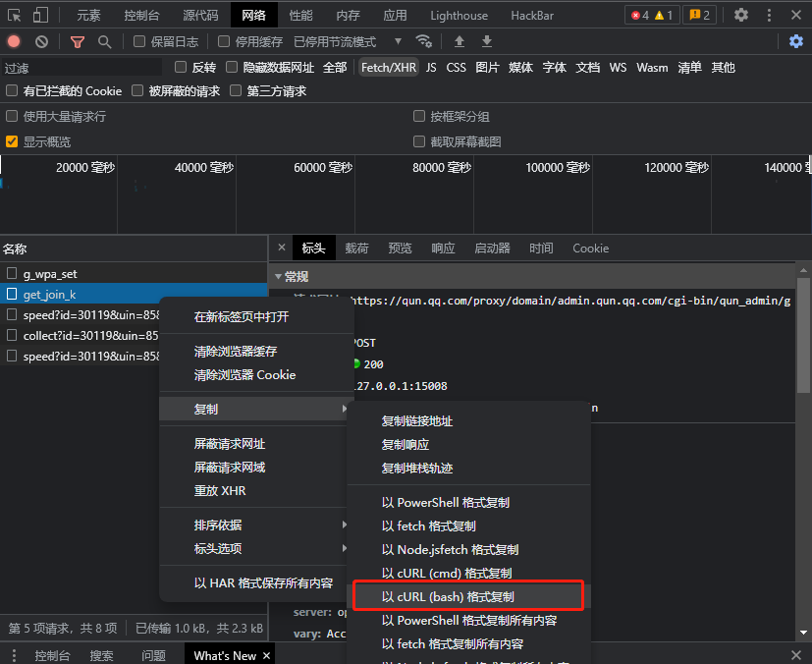Close the bottom drawer panel

tap(796, 655)
